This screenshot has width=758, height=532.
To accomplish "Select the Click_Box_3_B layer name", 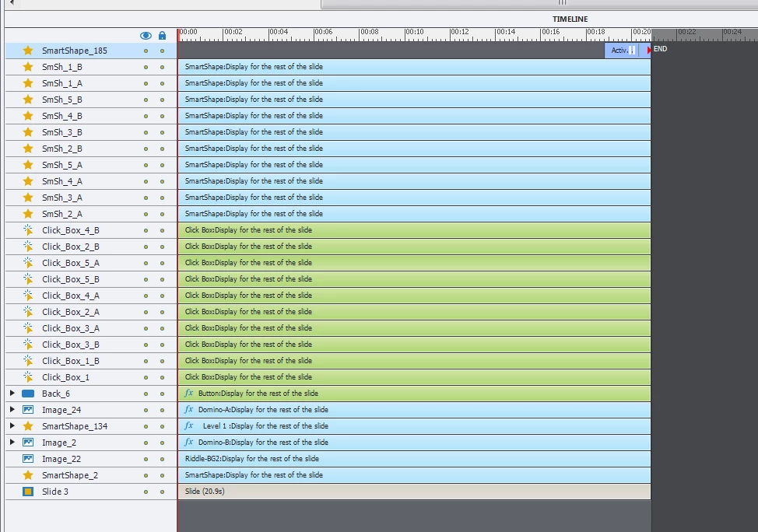I will click(x=71, y=345).
